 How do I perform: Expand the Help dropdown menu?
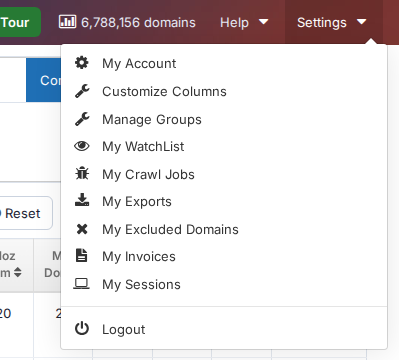tap(244, 22)
